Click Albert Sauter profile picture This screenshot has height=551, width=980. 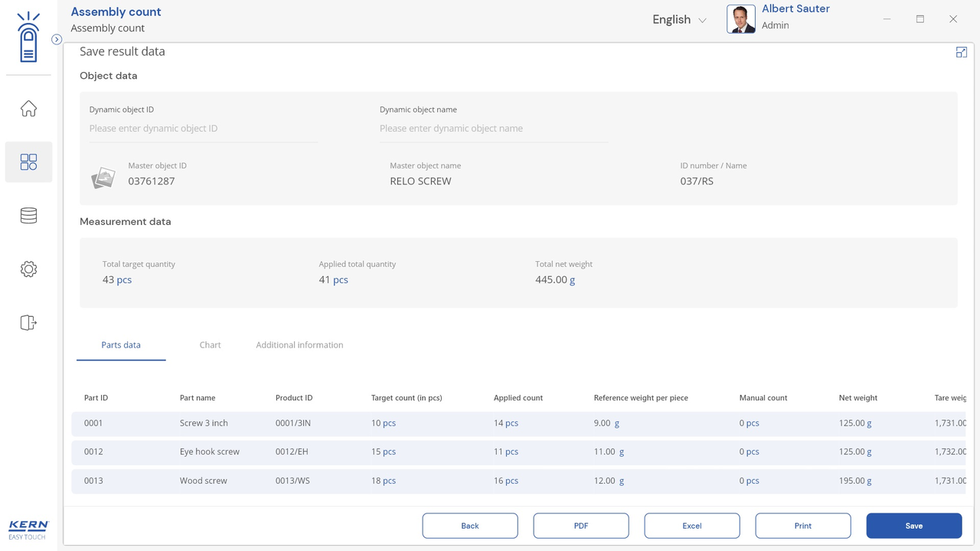coord(740,19)
